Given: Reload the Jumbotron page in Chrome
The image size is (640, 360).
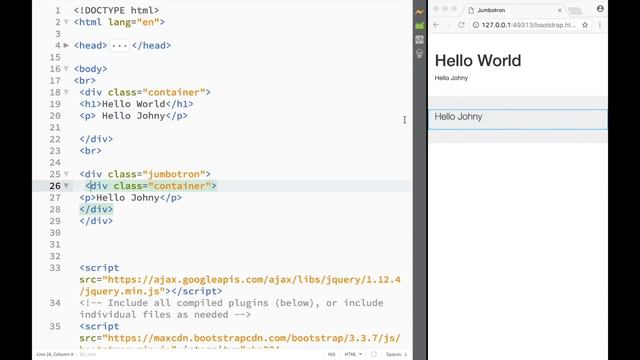Looking at the screenshot, I should (461, 25).
